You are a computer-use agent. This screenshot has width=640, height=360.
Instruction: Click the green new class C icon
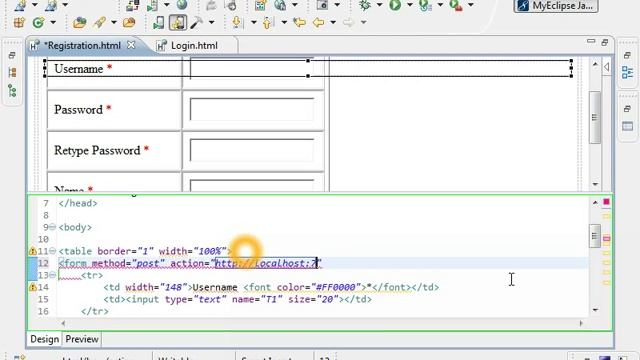tap(38, 22)
